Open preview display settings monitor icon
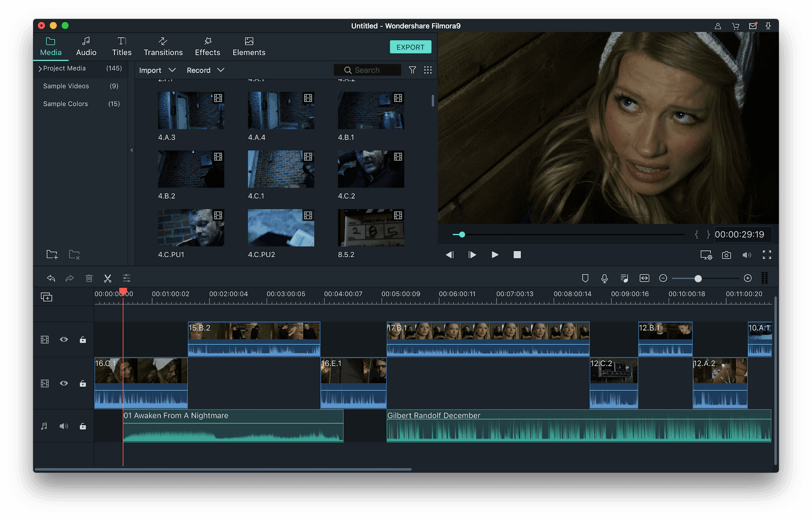Image resolution: width=812 pixels, height=520 pixels. (706, 255)
